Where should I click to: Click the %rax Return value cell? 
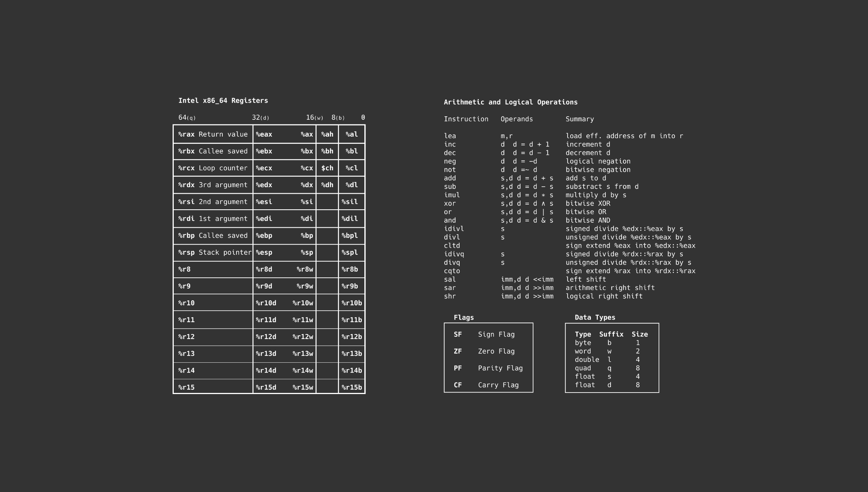(213, 134)
